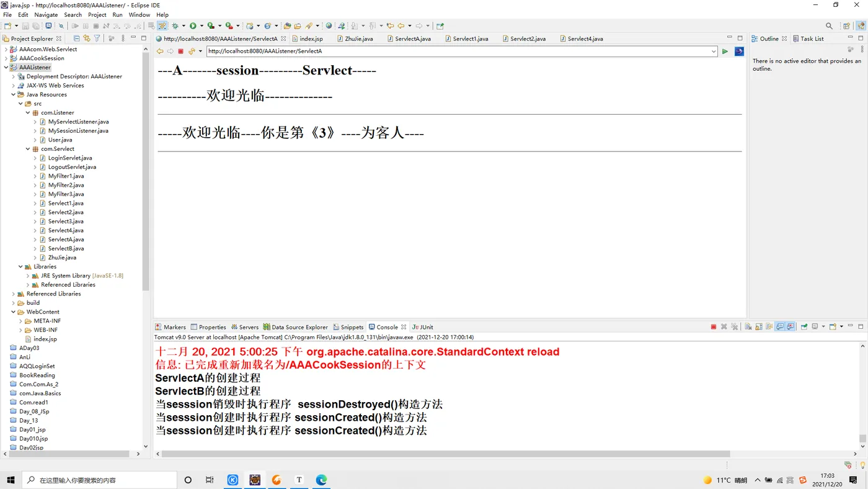
Task: Toggle Link with Editor in Project Explorer
Action: point(87,38)
